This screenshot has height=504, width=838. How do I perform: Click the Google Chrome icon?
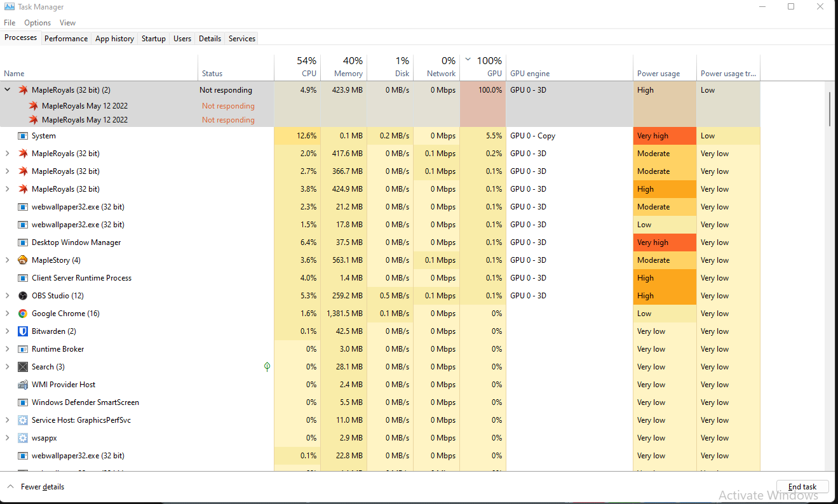[23, 314]
